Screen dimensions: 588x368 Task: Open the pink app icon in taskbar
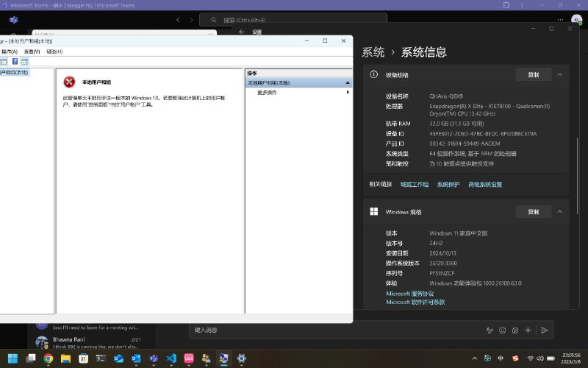point(189,358)
